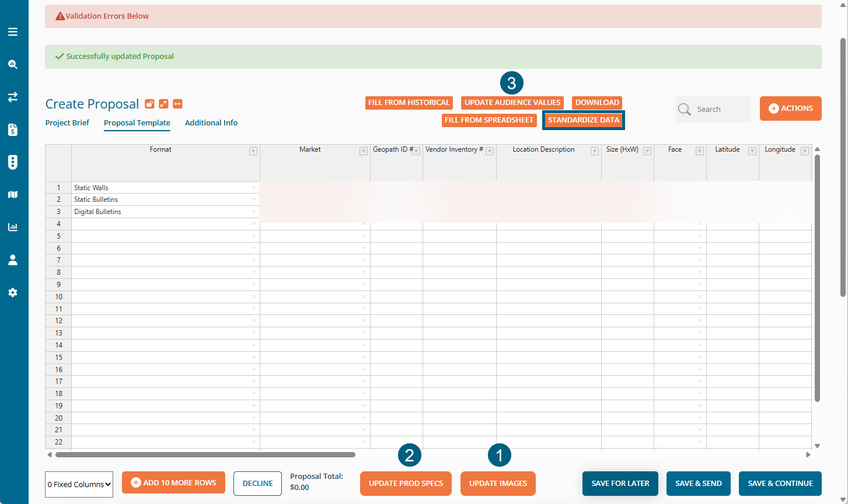
Task: Toggle the expand fullscreen icon beside Create Proposal
Action: click(x=163, y=104)
